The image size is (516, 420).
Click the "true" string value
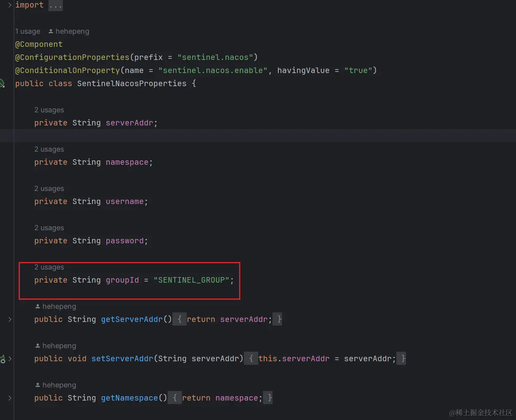click(x=358, y=70)
